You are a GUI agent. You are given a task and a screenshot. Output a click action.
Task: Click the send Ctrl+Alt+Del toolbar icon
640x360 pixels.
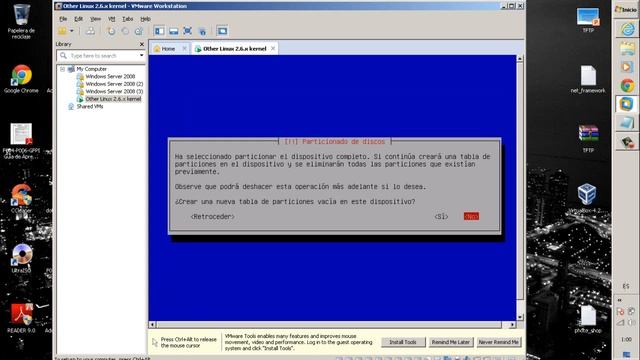(x=90, y=31)
